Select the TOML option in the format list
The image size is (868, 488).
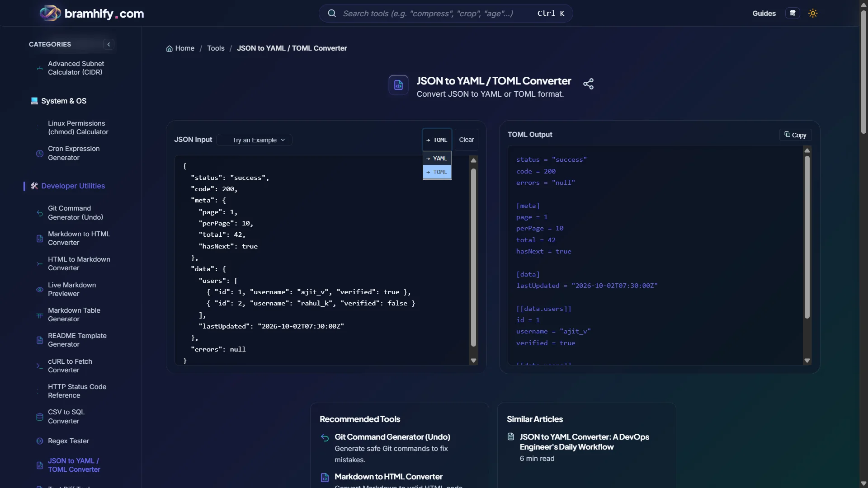click(437, 172)
